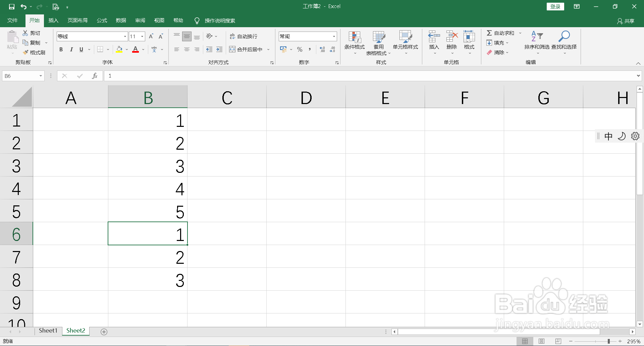Open Cell Styles icon
Screen dimensions: 644x346
406,37
